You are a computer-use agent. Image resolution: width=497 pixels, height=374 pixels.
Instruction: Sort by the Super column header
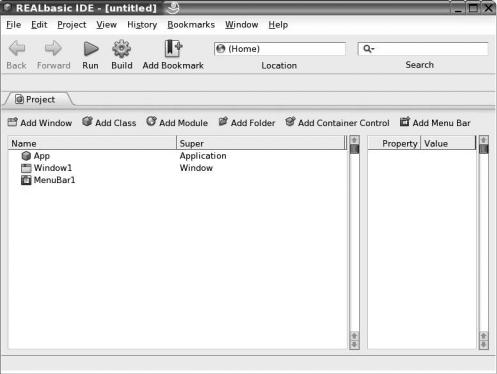click(x=261, y=143)
